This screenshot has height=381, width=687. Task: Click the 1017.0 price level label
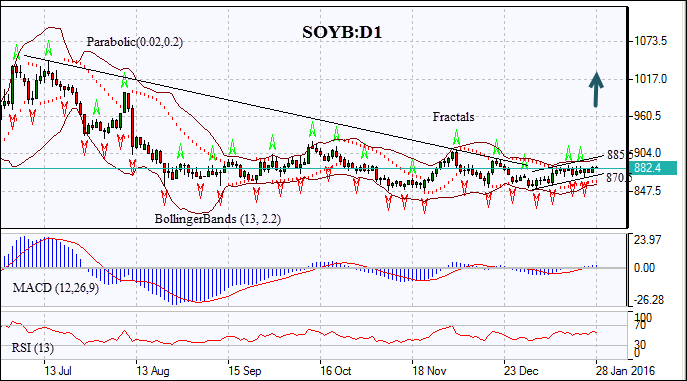[x=651, y=79]
